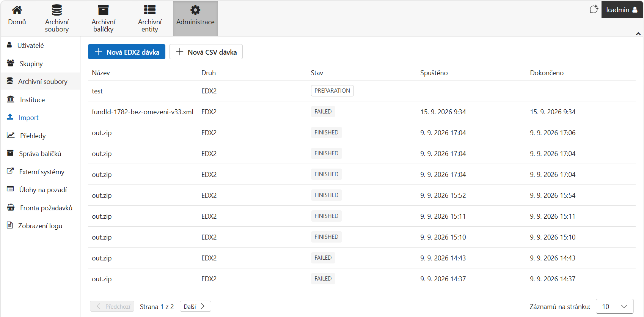Go to next page with Další

tap(195, 306)
